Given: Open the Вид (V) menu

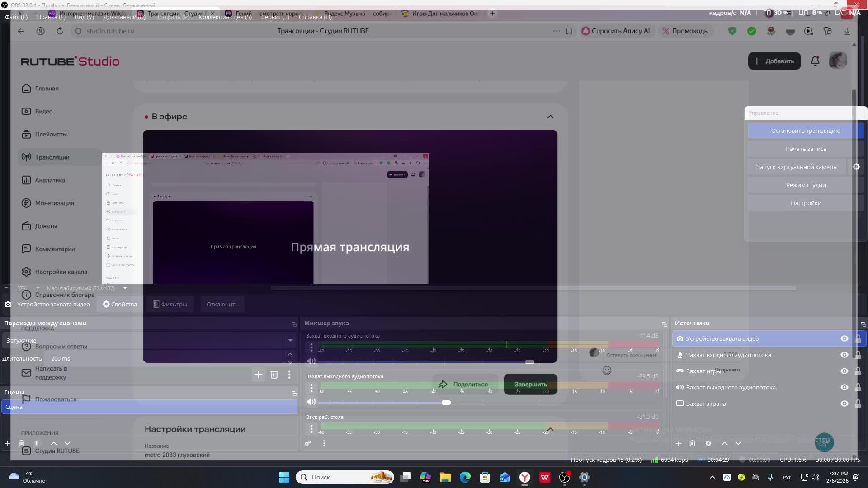Looking at the screenshot, I should click(85, 17).
